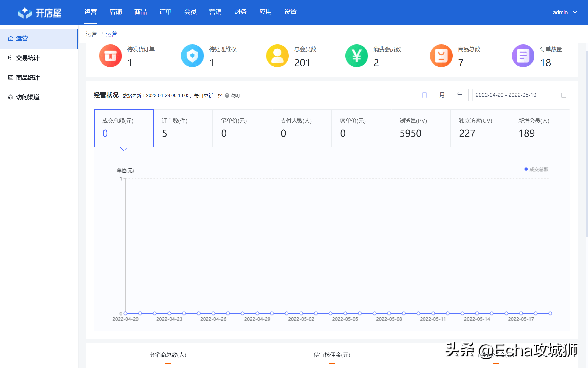Select the 笔单价(元) metric card
Image resolution: width=588 pixels, height=368 pixels.
click(243, 128)
